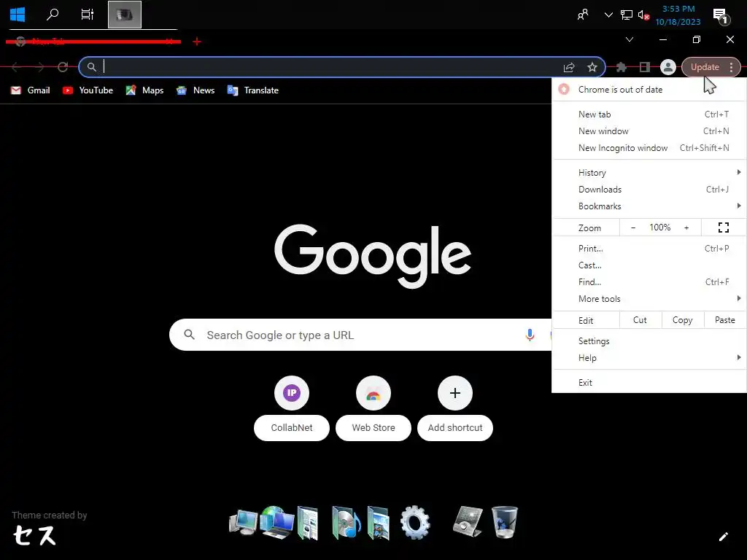Image resolution: width=747 pixels, height=560 pixels.
Task: Open the tab search dropdown chevron
Action: coord(630,39)
